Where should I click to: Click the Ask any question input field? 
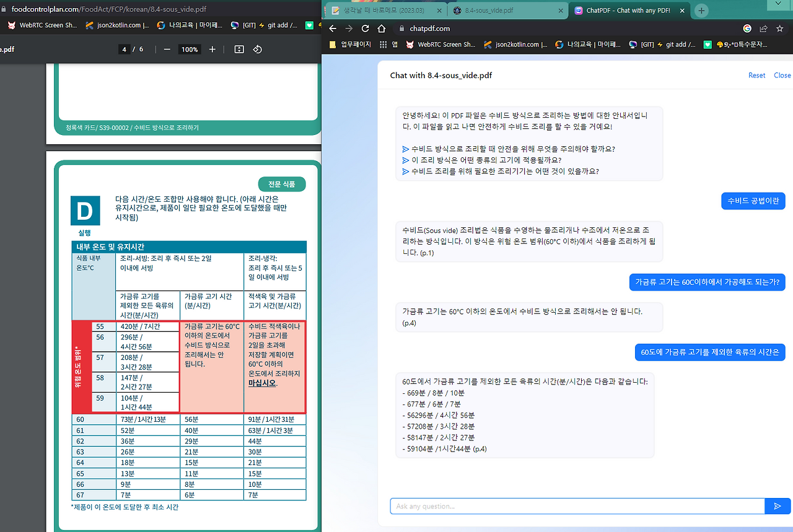pyautogui.click(x=577, y=506)
